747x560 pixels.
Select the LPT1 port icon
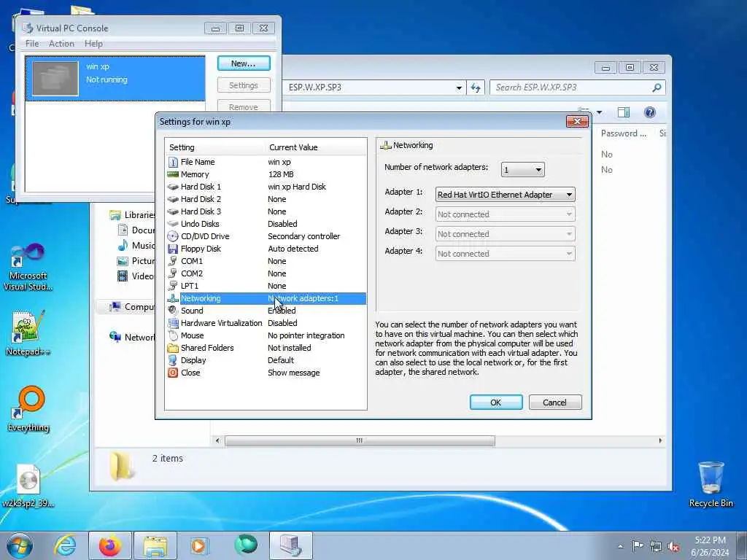[173, 286]
